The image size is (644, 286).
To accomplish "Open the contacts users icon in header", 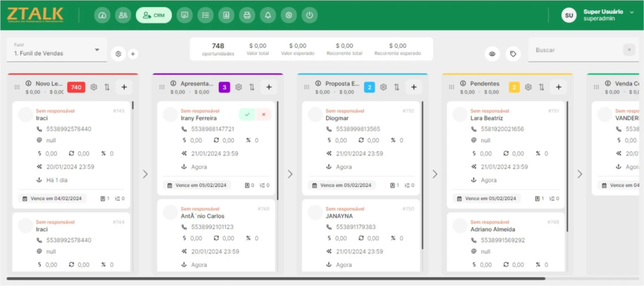I will point(123,15).
